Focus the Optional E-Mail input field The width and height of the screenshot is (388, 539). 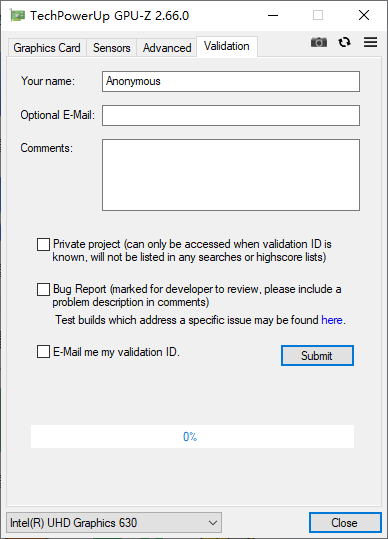[x=231, y=116]
